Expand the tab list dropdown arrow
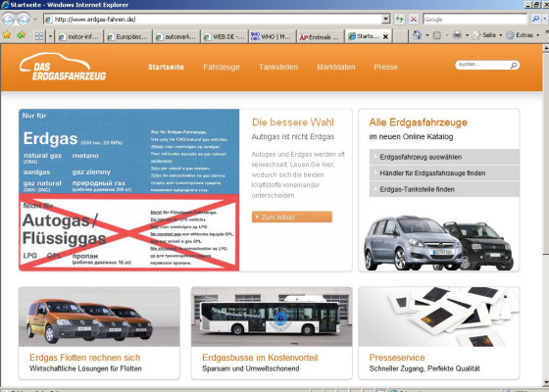Image resolution: width=549 pixels, height=392 pixels. point(50,36)
